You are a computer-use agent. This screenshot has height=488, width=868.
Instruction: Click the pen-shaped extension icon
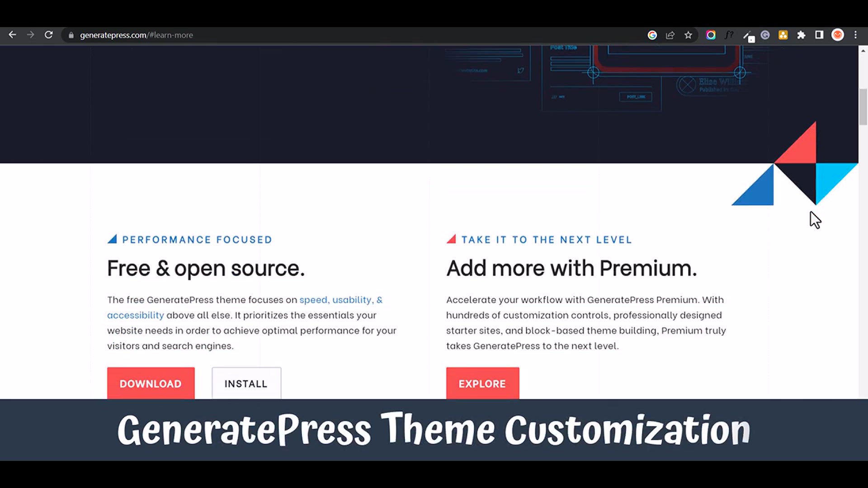[748, 36]
